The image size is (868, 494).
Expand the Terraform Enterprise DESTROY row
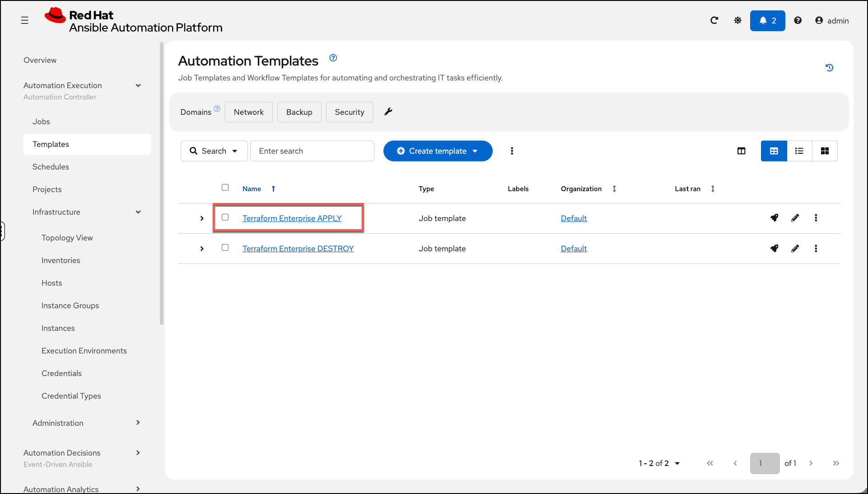pos(202,249)
